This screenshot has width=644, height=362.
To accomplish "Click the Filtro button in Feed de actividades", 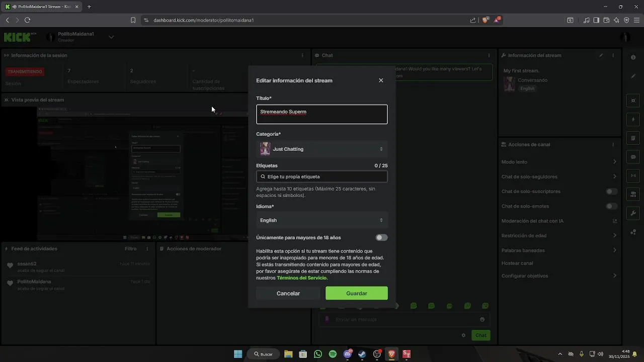I will 130,248.
